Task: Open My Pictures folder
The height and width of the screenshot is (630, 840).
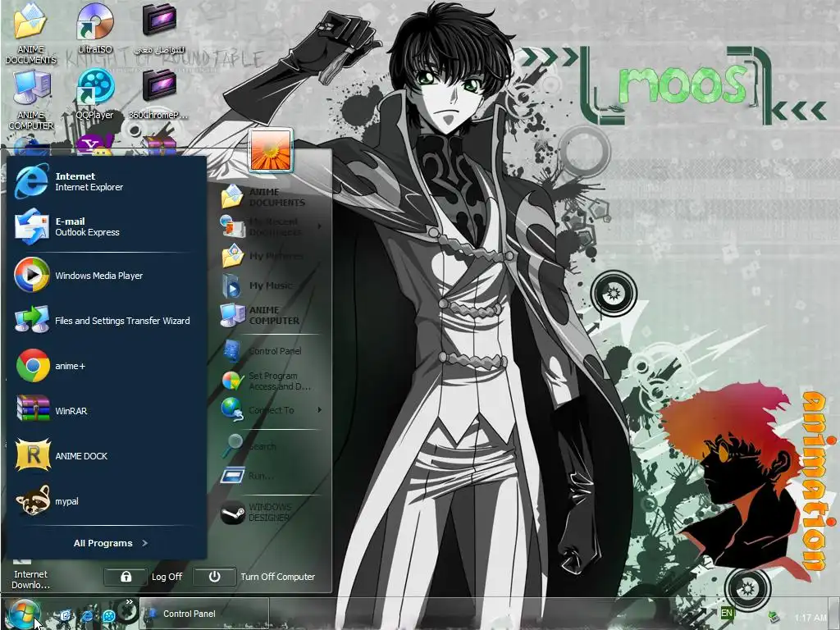Action: tap(271, 256)
